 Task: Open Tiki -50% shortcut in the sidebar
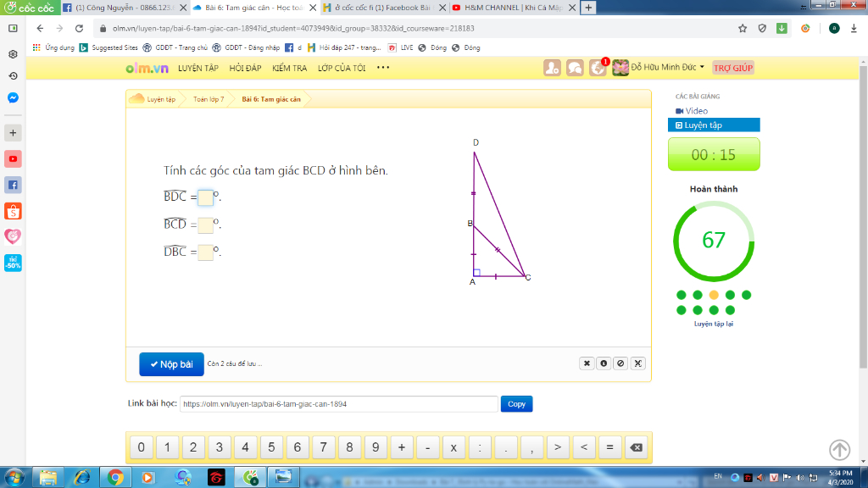pos(13,263)
